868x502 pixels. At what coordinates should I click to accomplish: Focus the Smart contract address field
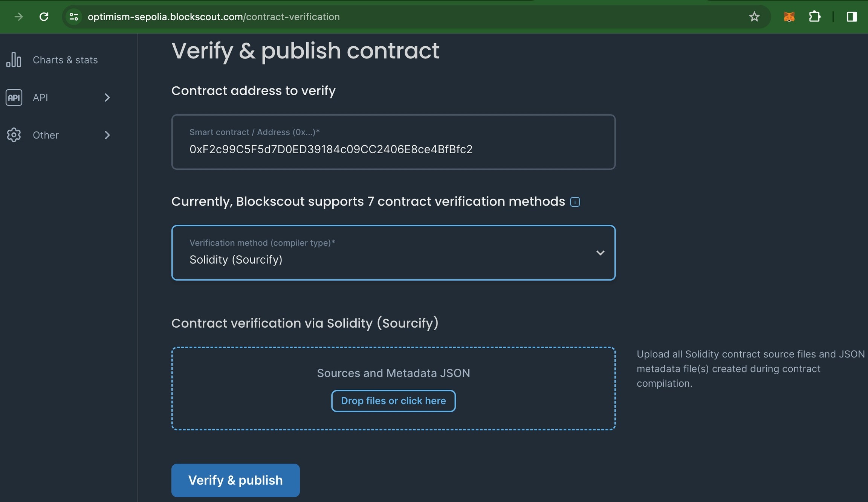tap(393, 142)
